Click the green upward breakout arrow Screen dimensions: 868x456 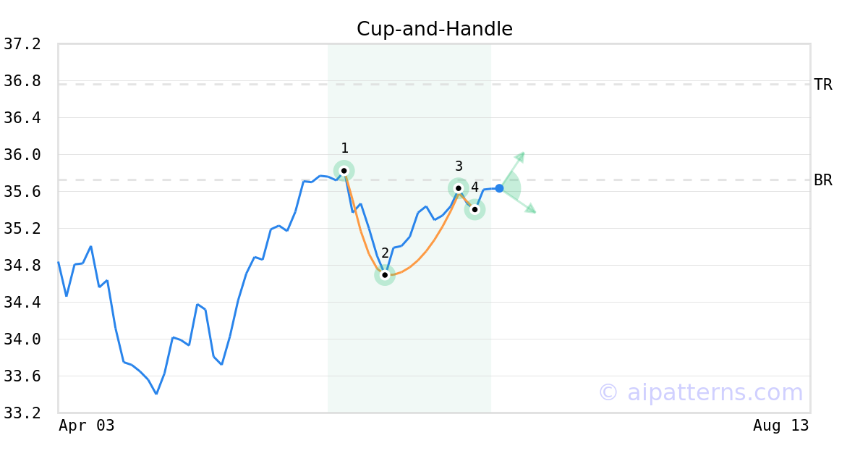point(520,156)
